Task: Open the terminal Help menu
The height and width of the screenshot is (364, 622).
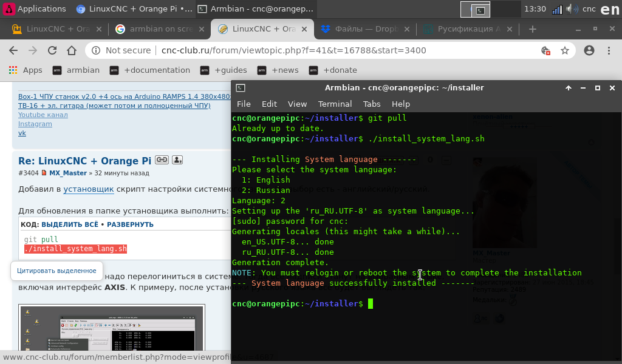Action: click(x=401, y=104)
